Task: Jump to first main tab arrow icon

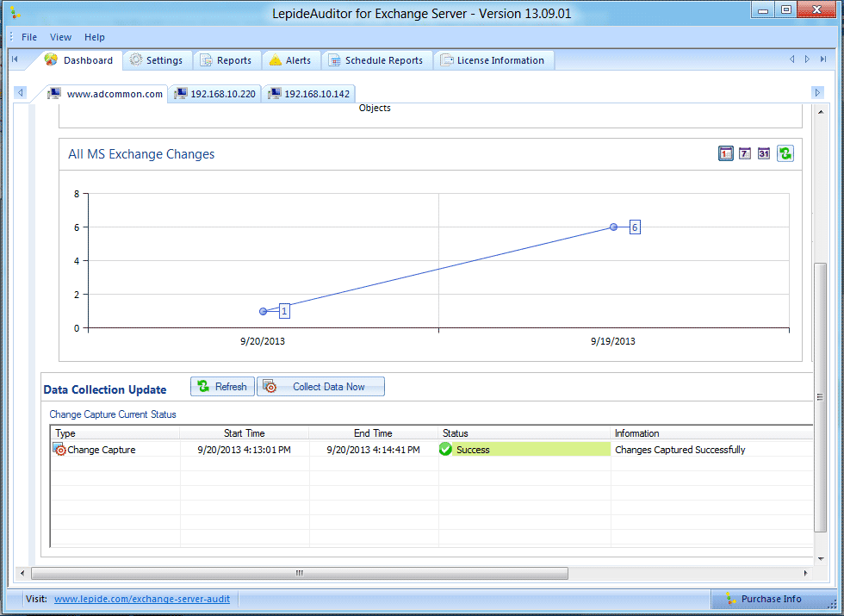Action: point(16,59)
